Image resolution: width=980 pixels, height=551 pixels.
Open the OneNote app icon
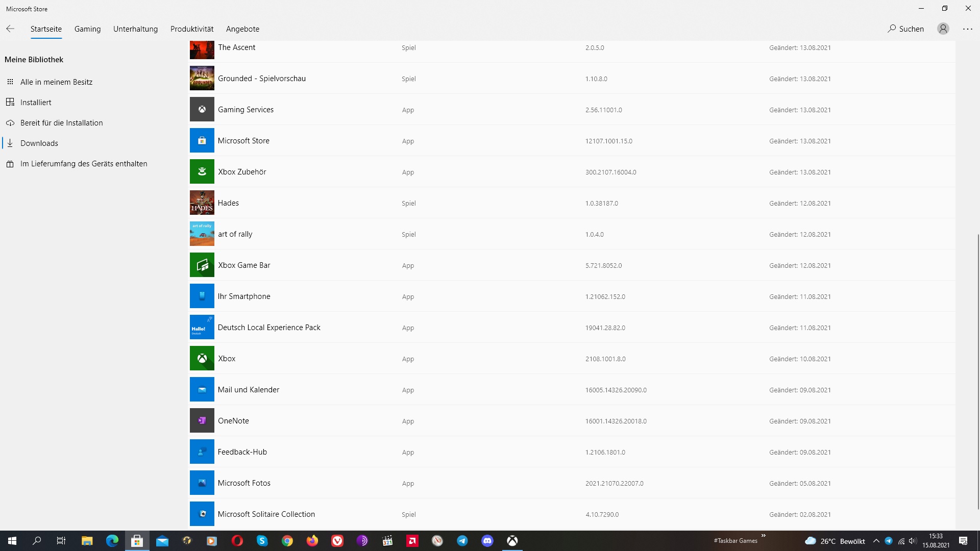click(x=202, y=421)
